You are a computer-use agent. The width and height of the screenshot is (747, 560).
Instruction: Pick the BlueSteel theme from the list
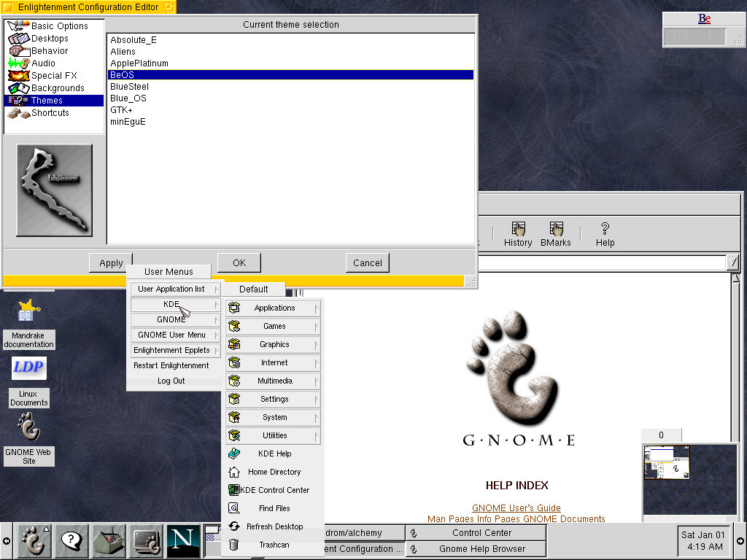129,87
